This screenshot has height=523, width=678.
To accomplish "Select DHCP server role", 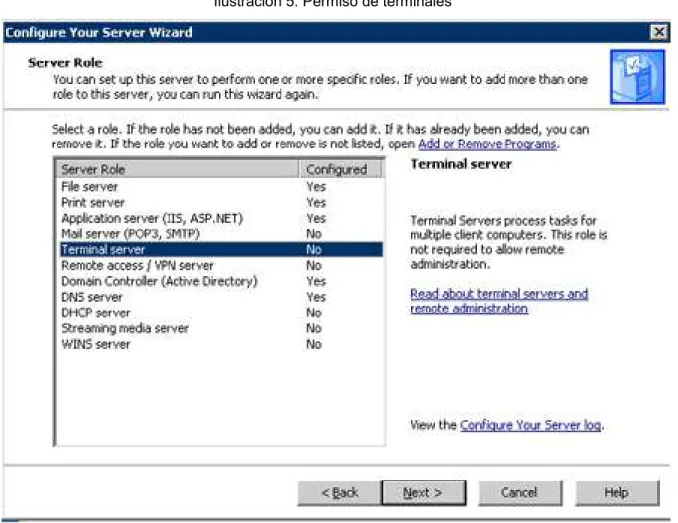I will [221, 313].
